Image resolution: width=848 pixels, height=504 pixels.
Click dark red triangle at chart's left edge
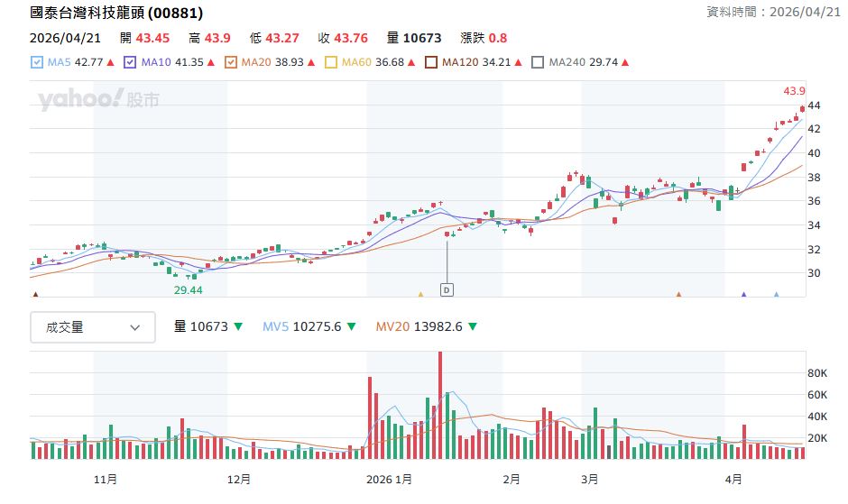pos(35,294)
